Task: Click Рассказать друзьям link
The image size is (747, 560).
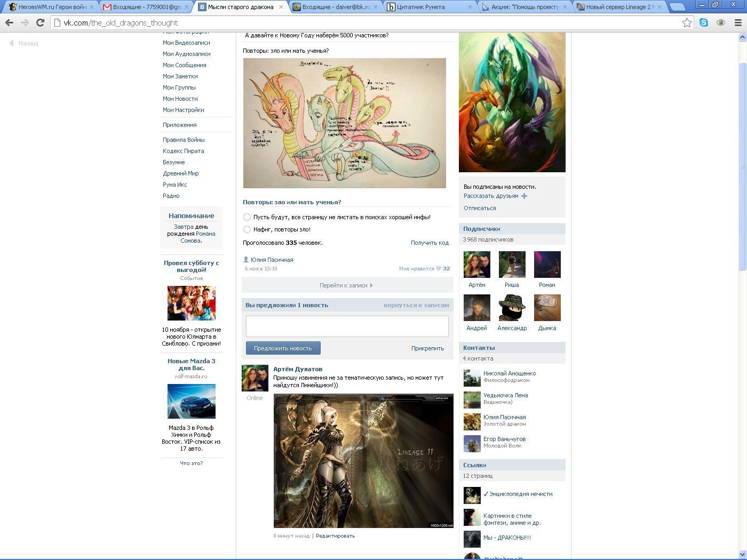Action: tap(491, 196)
